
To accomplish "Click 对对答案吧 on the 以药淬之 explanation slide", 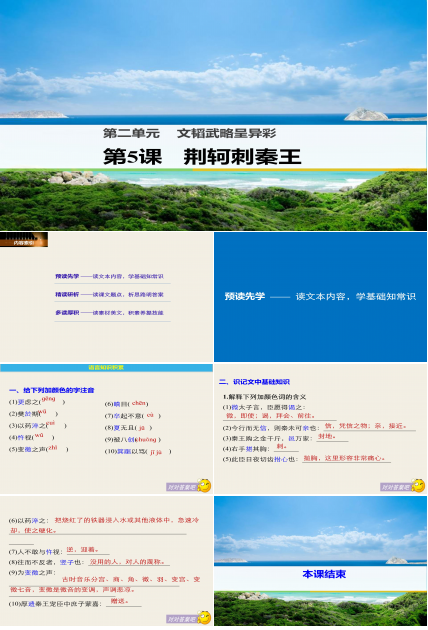I will pos(182,619).
